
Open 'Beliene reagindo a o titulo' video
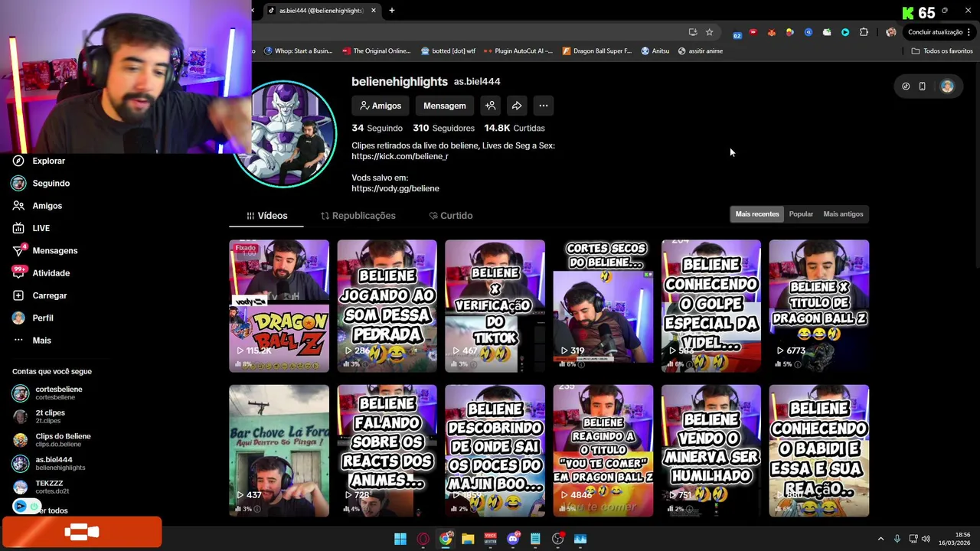(603, 451)
